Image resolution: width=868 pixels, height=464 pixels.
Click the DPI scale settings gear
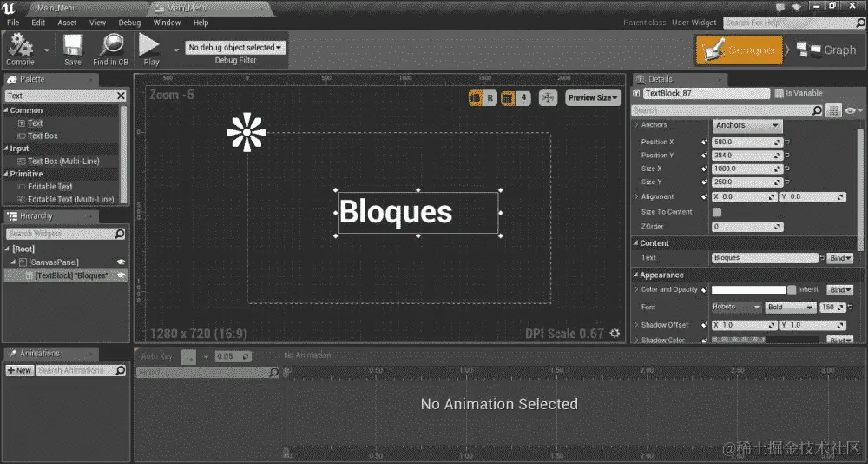(615, 333)
